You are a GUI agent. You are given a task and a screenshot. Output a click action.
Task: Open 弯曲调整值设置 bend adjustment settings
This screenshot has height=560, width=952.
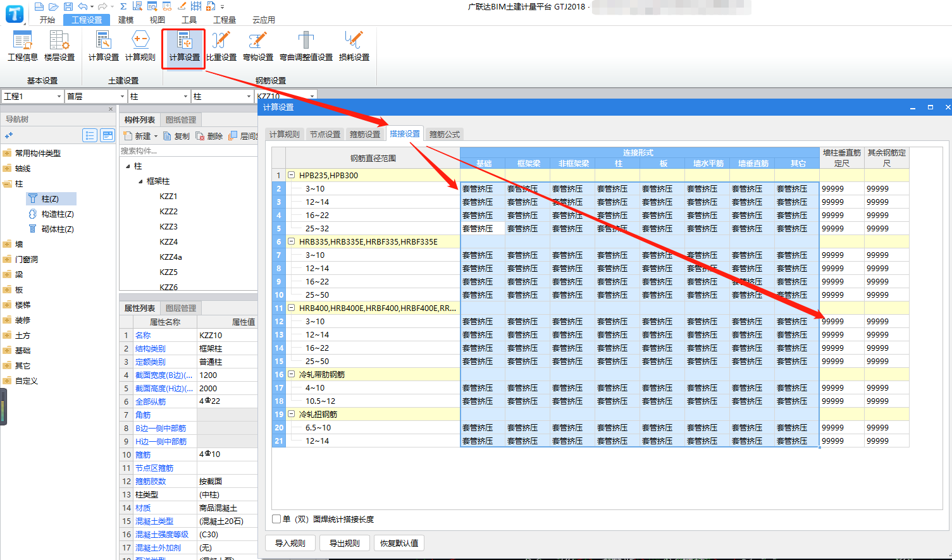click(306, 46)
